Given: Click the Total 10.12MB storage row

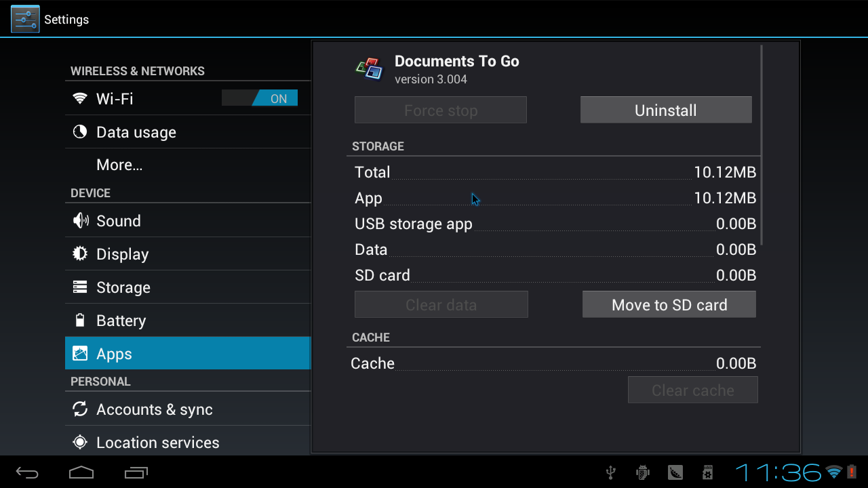Looking at the screenshot, I should [555, 172].
